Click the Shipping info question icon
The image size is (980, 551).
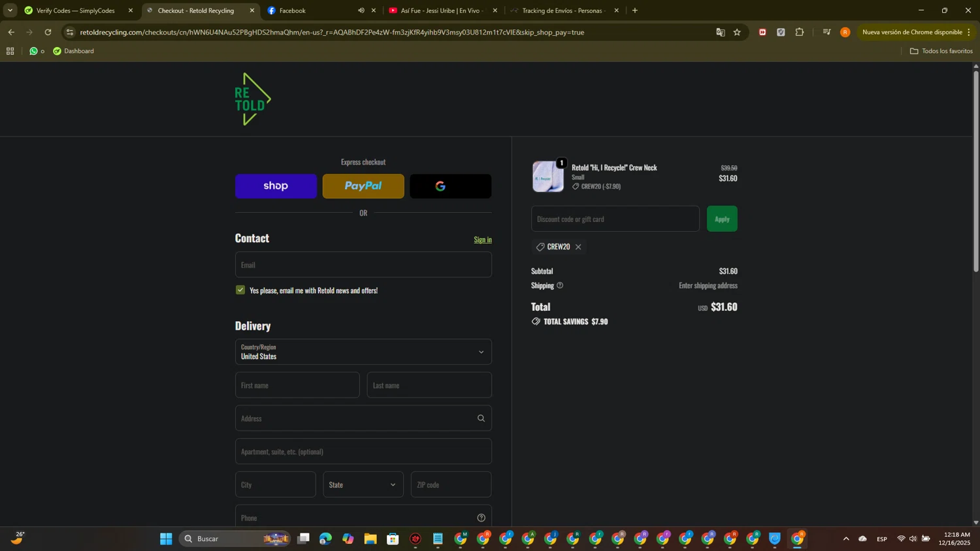pos(560,285)
